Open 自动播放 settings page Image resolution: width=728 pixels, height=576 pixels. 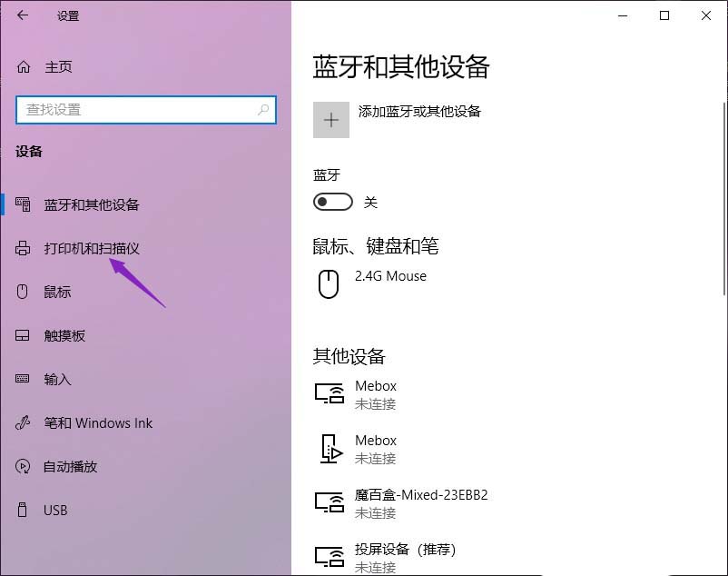point(70,467)
